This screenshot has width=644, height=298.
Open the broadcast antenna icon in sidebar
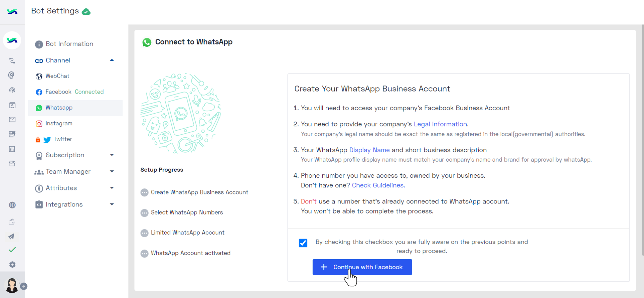coord(12,90)
